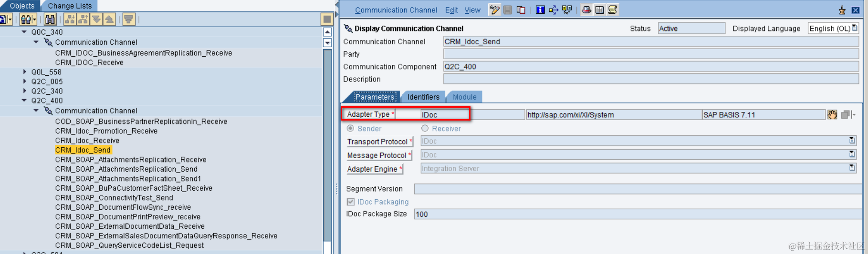Expand the Q2C_340 tree node

25,91
